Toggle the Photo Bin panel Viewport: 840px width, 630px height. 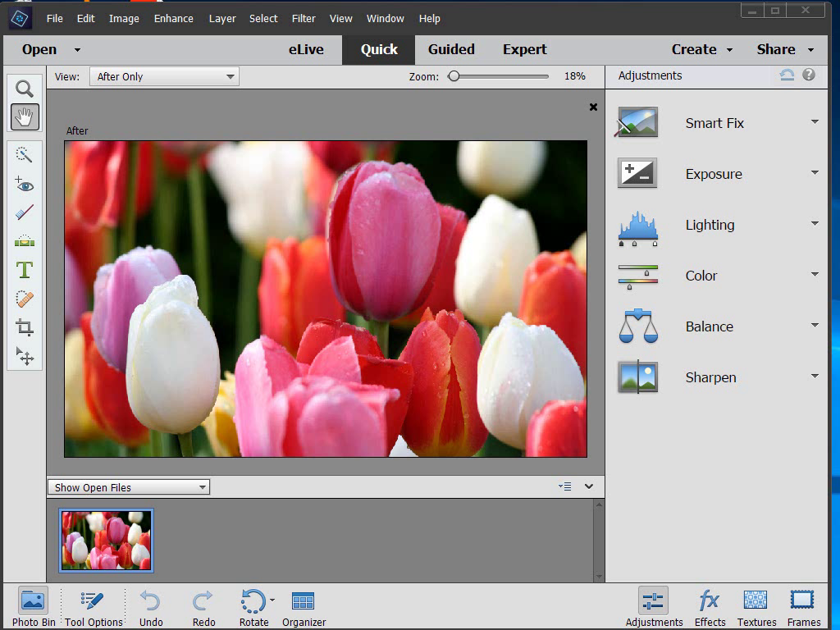(34, 607)
